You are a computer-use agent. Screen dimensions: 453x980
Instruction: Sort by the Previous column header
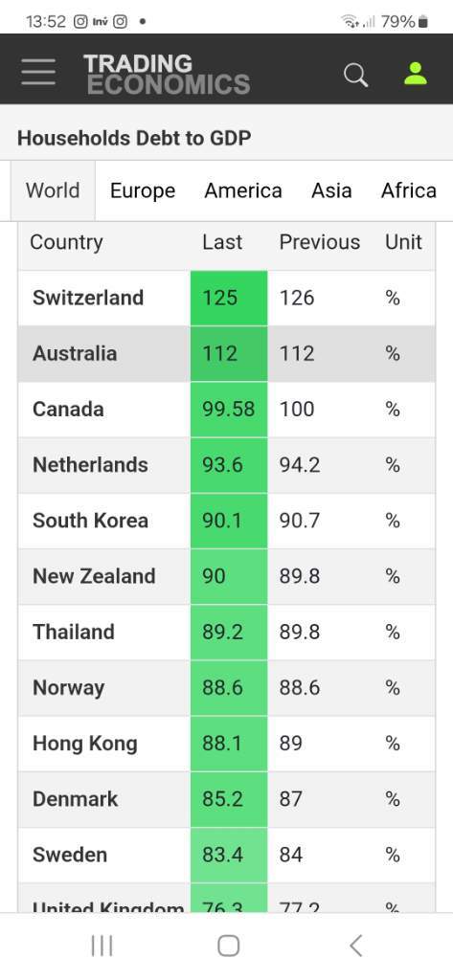click(x=319, y=242)
